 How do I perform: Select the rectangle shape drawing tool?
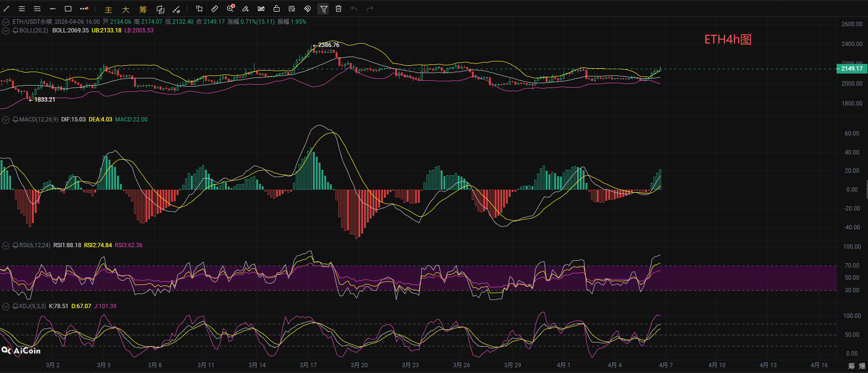point(68,9)
